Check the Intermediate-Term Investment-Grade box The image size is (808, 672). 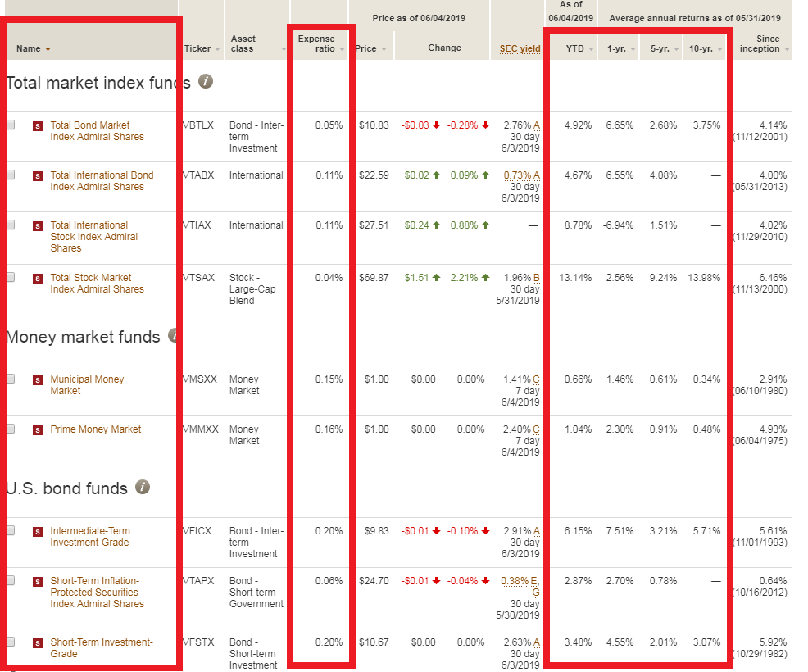tap(11, 530)
